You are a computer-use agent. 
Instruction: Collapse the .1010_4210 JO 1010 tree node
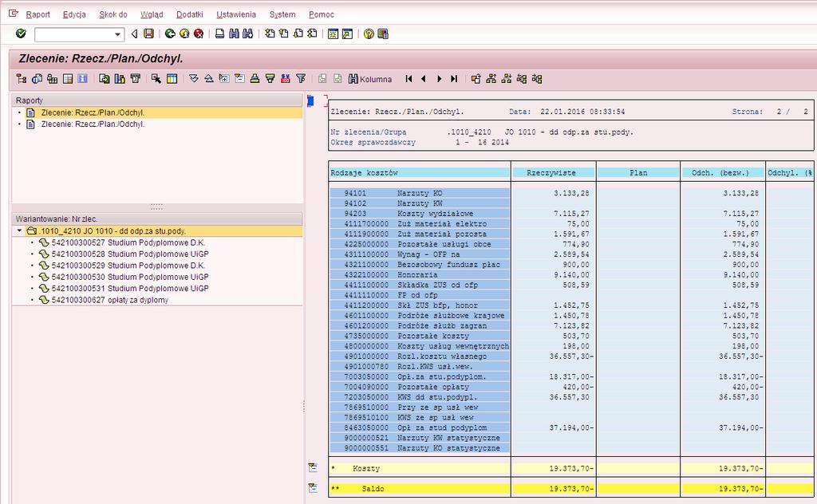(20, 230)
